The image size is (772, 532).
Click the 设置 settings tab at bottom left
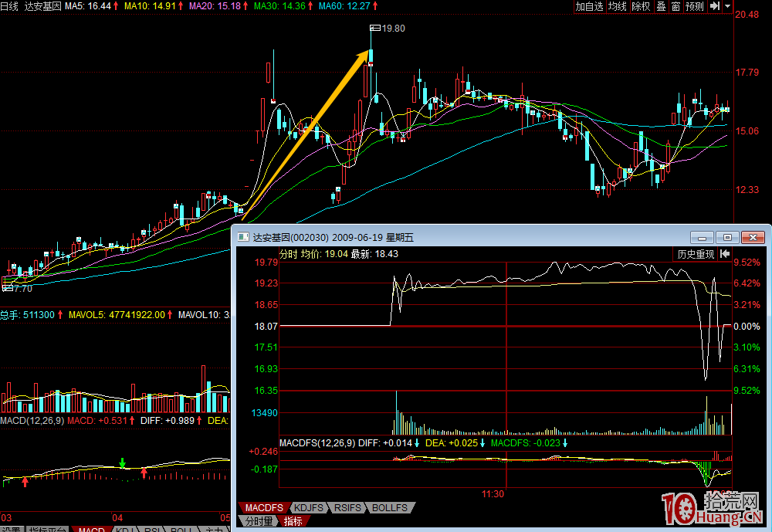pos(12,529)
